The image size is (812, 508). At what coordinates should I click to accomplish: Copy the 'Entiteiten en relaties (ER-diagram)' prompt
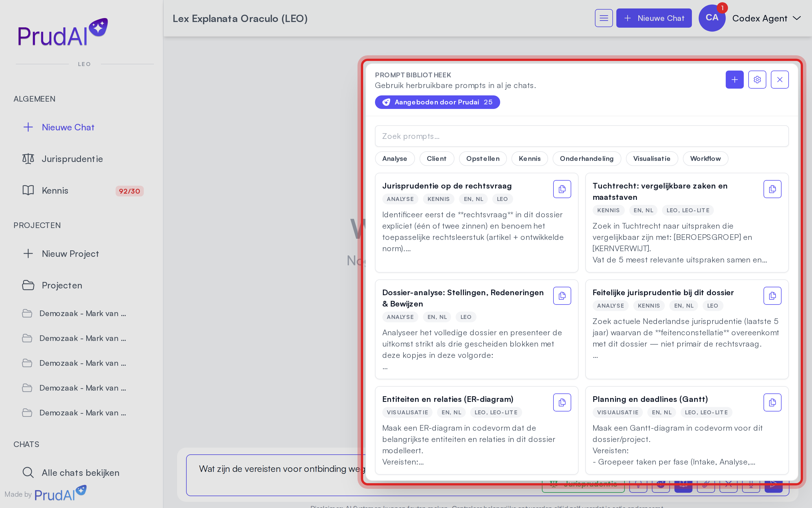pos(562,402)
